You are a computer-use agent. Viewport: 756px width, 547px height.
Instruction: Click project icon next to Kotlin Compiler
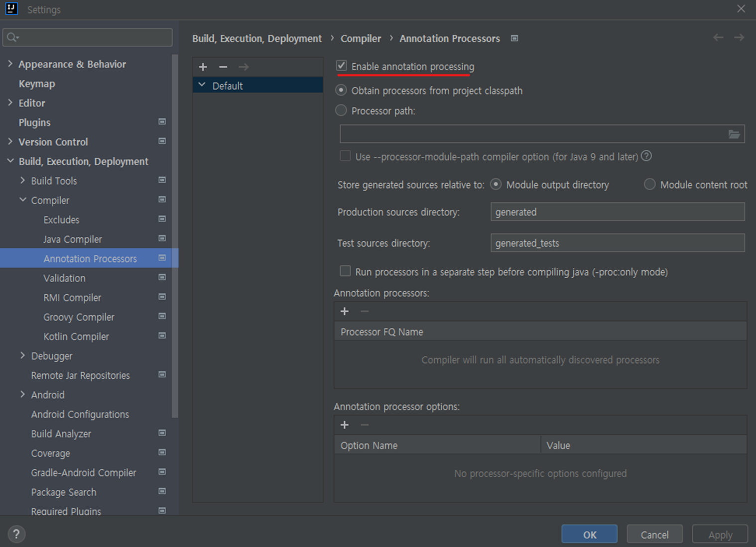[x=162, y=335]
